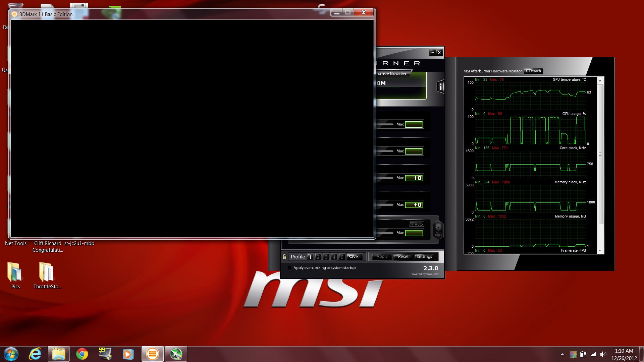Click the Show Desktop strip on taskbar
Viewport: 644px width, 362px height.
[641, 354]
